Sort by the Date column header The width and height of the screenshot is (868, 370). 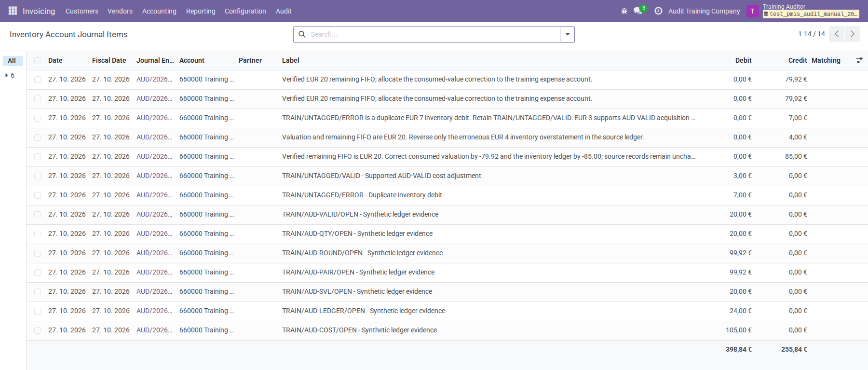pyautogui.click(x=55, y=60)
